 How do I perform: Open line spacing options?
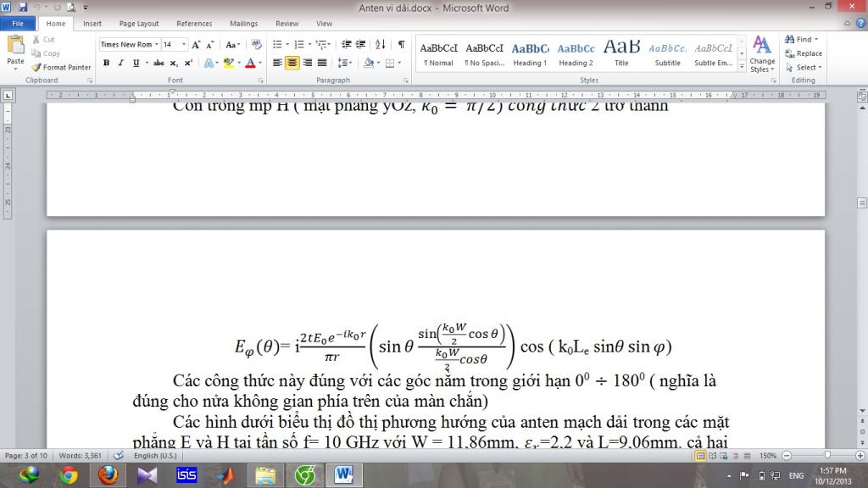point(345,63)
